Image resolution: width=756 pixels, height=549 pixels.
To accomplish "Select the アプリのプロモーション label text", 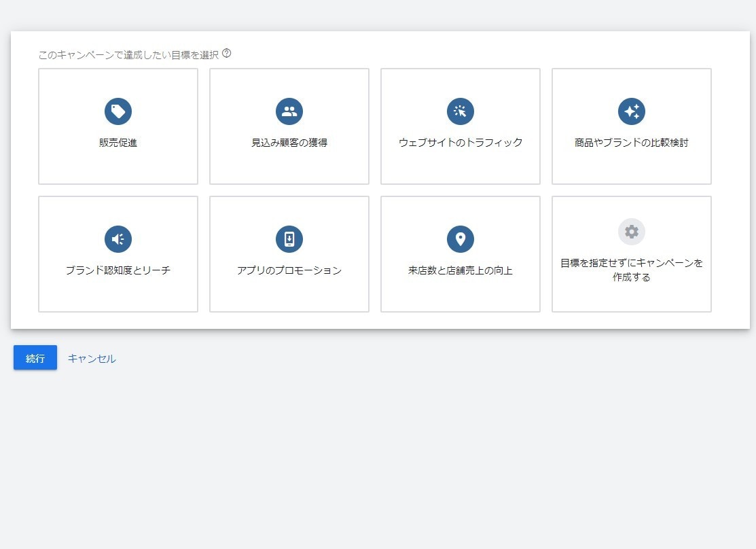I will click(x=289, y=270).
